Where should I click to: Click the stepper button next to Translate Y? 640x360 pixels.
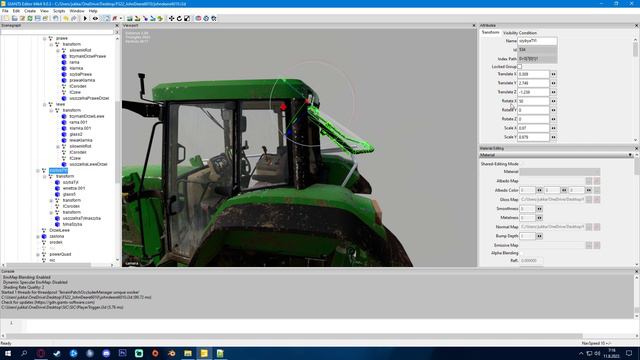[553, 83]
